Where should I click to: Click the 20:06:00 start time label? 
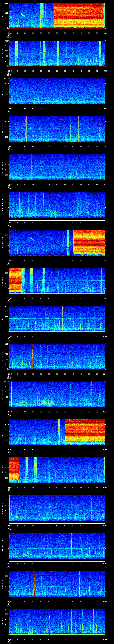click(x=9, y=223)
